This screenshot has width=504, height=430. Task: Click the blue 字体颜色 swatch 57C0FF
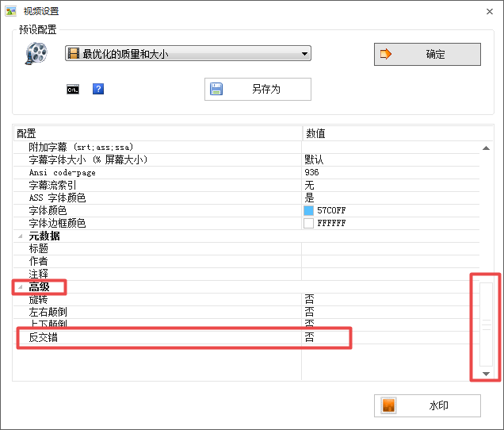[x=308, y=210]
